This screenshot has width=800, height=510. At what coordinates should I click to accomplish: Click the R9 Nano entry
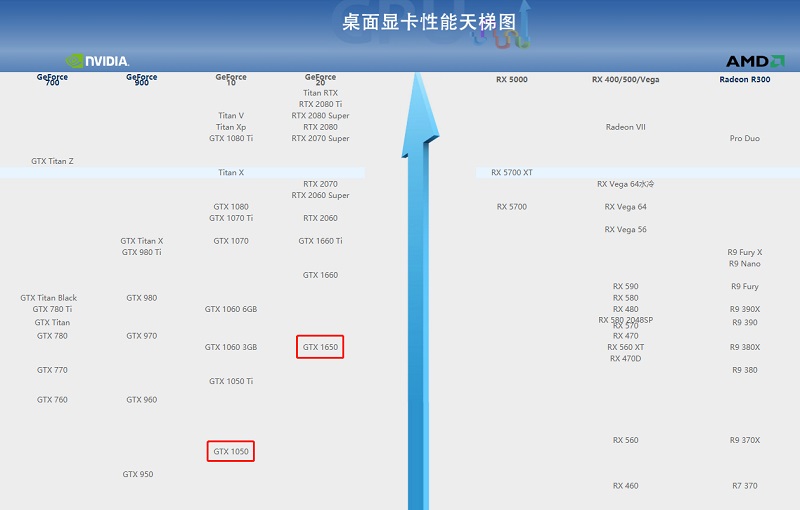745,264
